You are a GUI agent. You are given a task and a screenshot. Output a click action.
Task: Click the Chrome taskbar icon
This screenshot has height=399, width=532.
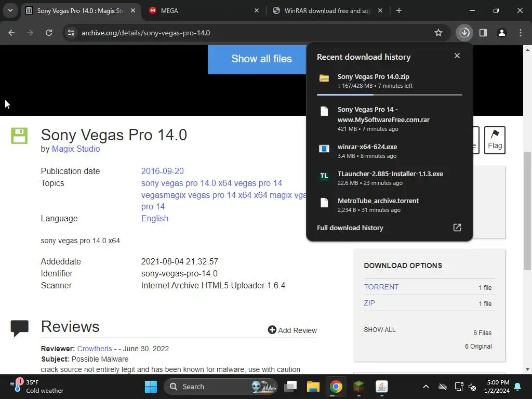click(336, 387)
